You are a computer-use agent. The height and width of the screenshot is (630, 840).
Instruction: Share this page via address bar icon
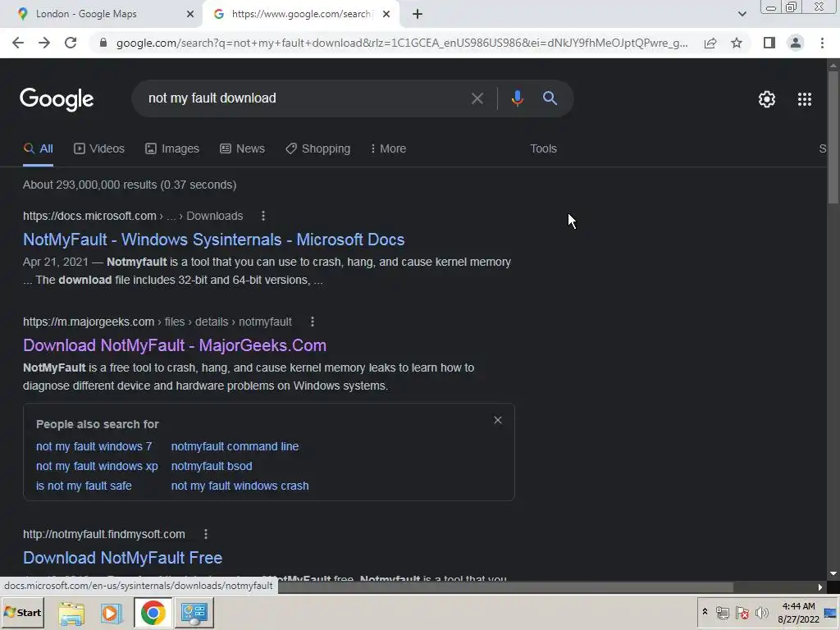click(710, 43)
